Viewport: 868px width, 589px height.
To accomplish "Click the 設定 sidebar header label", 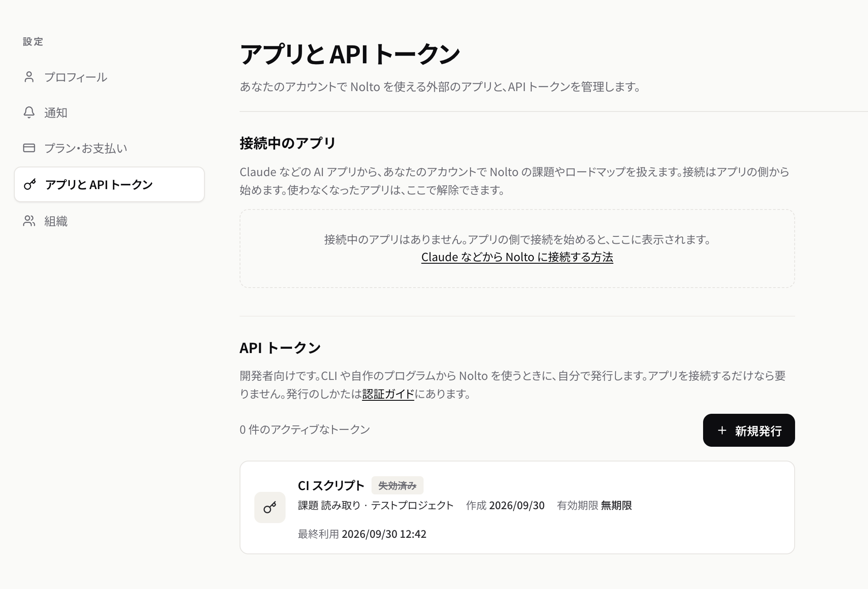I will pos(33,42).
